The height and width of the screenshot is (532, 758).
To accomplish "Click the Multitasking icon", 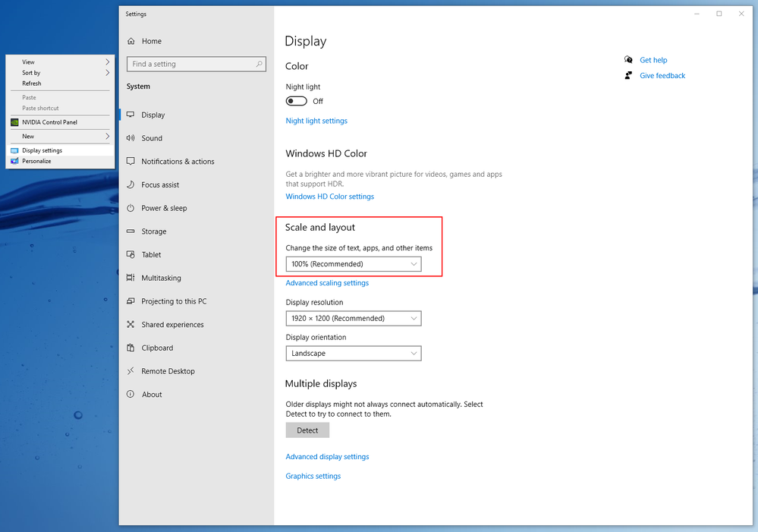I will (131, 278).
